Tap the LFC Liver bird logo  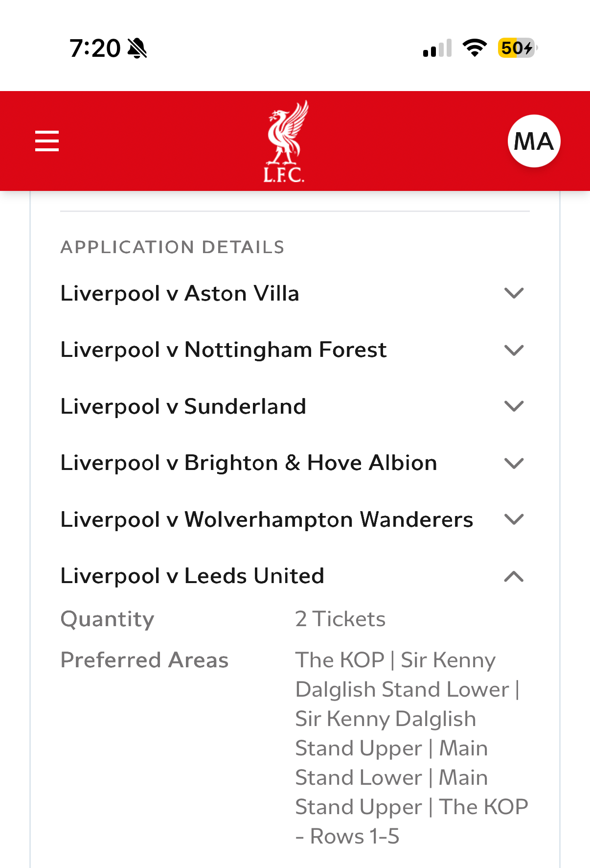pos(285,141)
